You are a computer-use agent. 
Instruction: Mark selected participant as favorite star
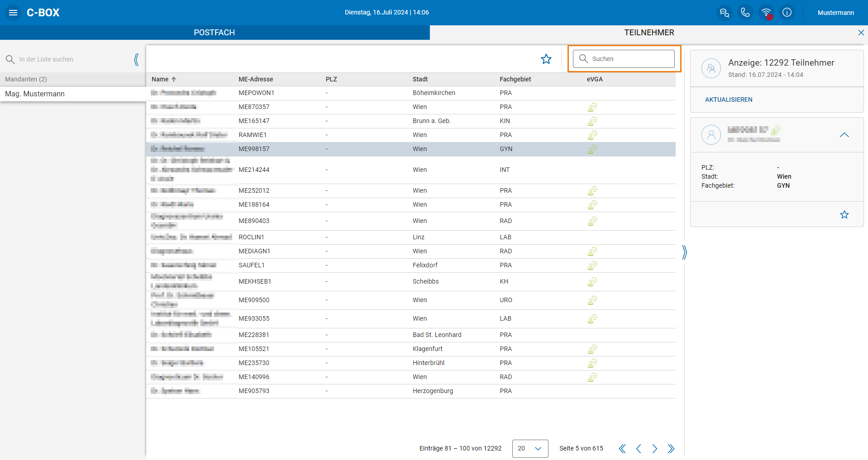click(x=844, y=214)
